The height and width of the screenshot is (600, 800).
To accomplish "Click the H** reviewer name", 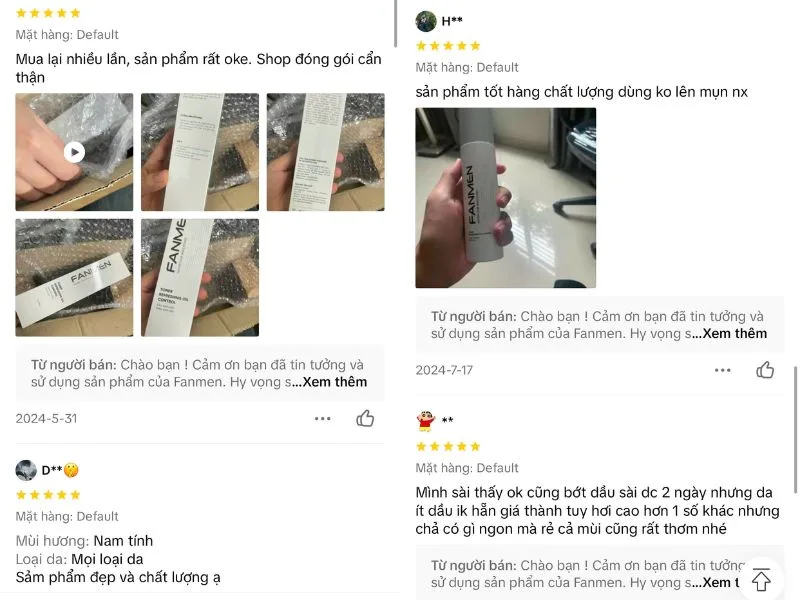I will 452,21.
